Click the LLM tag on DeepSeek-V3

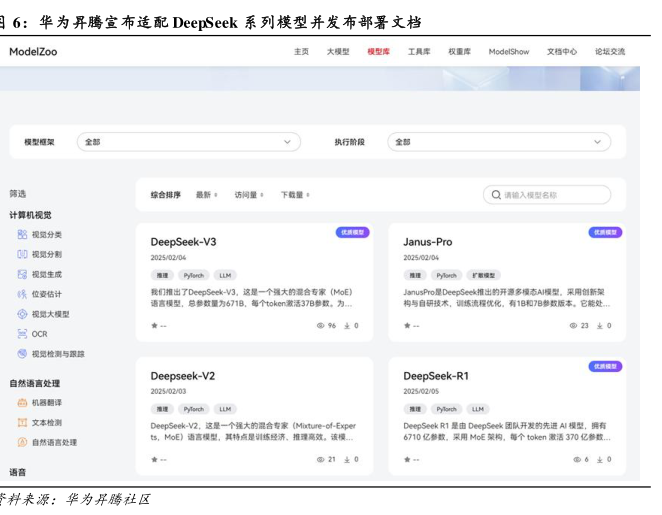tap(225, 275)
